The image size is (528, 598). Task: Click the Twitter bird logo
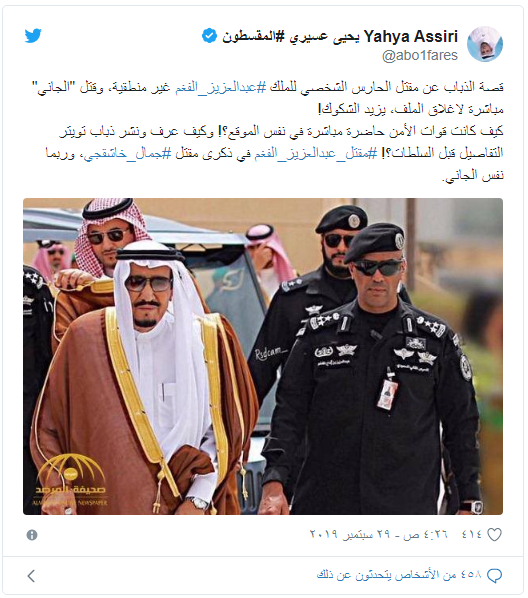(x=33, y=36)
